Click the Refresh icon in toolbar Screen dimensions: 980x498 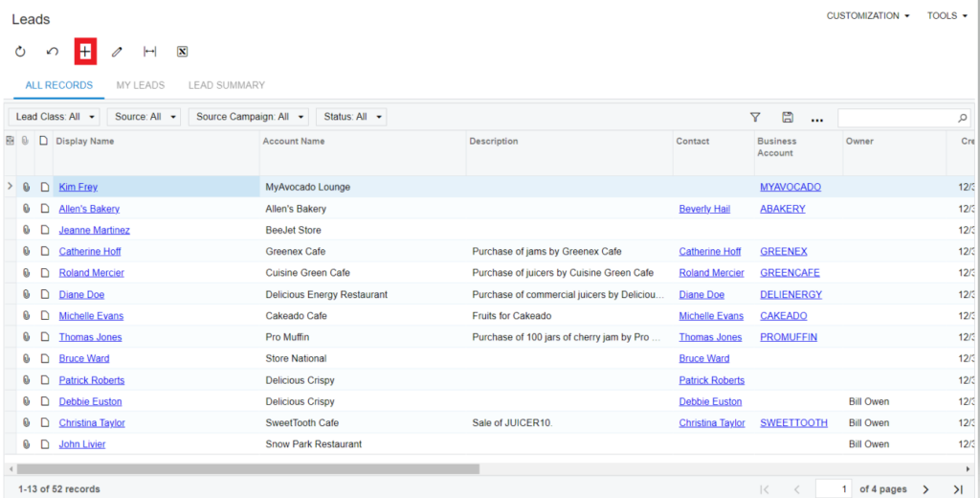tap(20, 52)
